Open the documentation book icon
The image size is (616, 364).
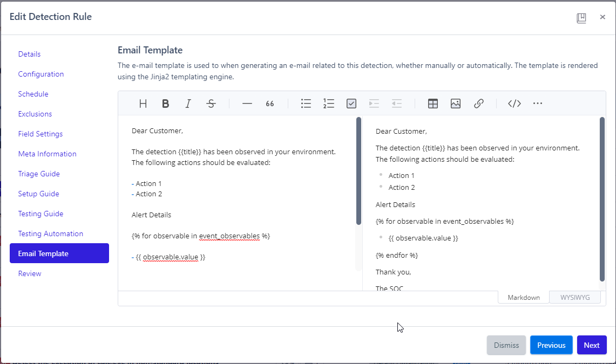point(581,18)
